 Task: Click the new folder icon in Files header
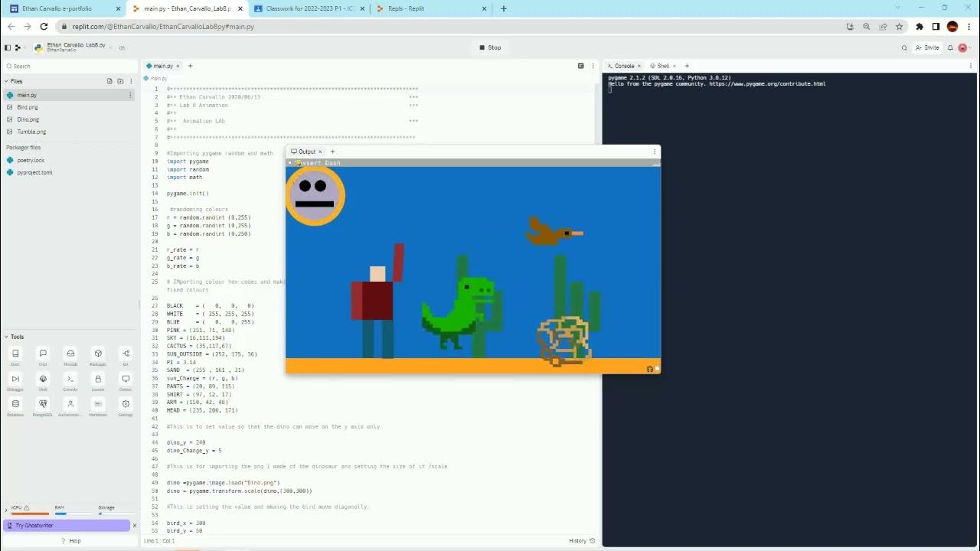[120, 81]
